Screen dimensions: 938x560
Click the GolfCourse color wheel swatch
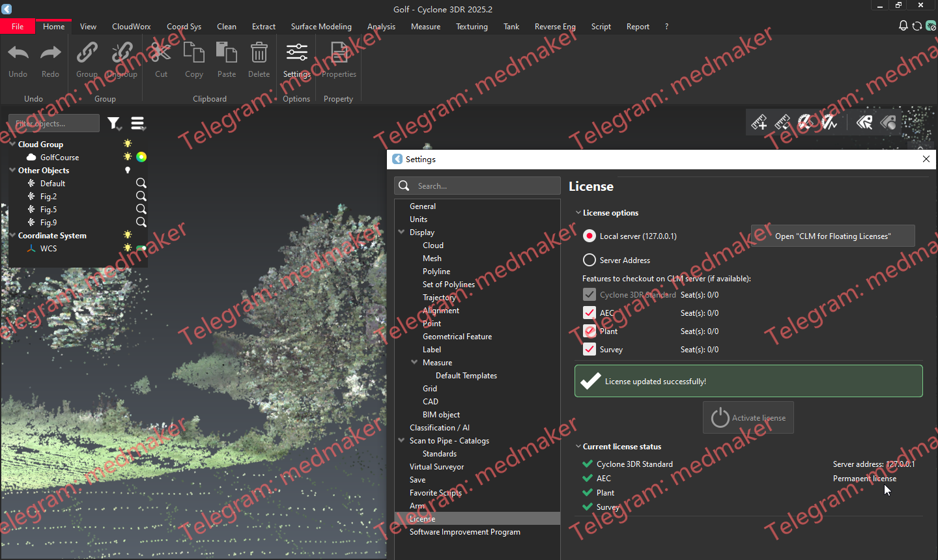point(141,157)
